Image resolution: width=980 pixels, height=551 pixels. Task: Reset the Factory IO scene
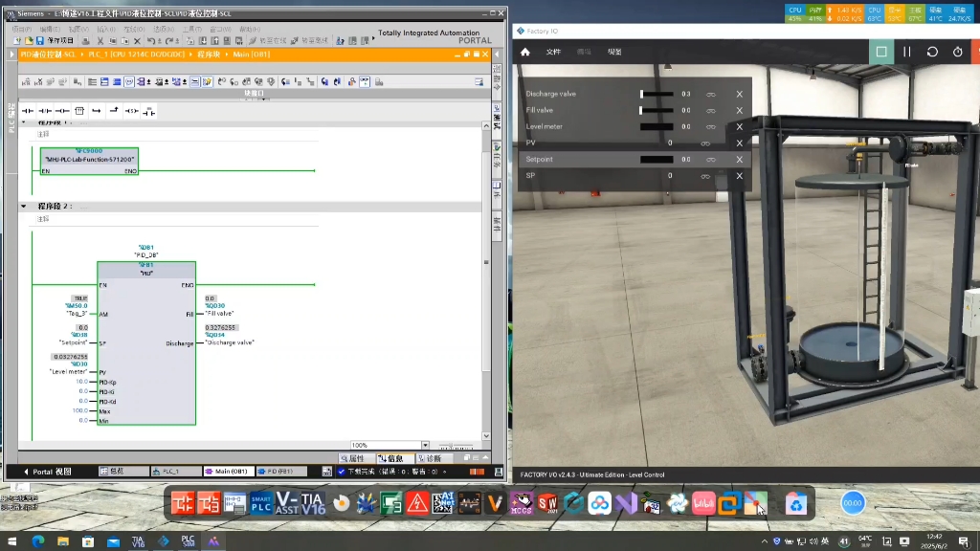pos(932,52)
